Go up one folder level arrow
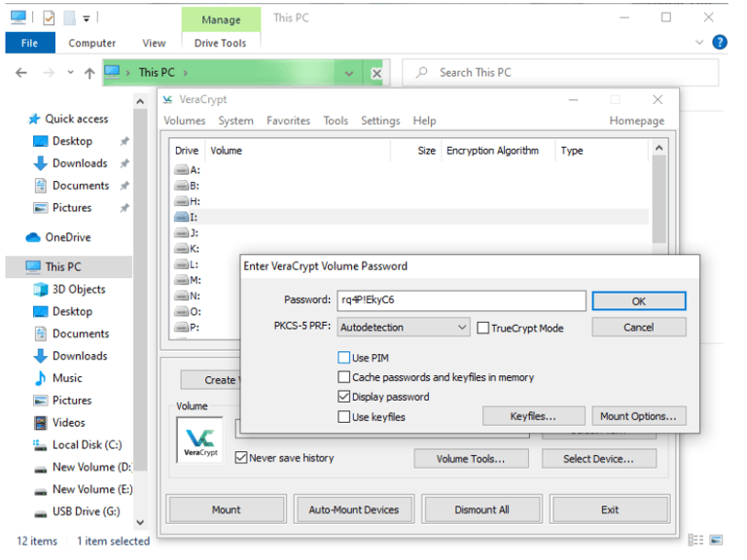This screenshot has height=560, width=747. [89, 73]
